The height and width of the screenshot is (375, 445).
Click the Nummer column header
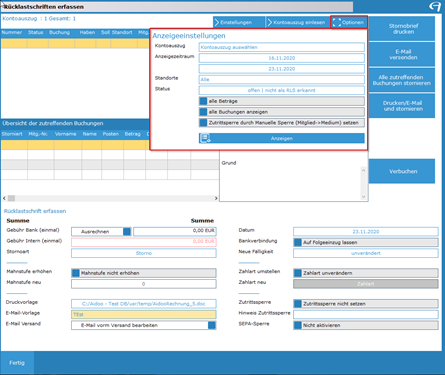coord(12,32)
